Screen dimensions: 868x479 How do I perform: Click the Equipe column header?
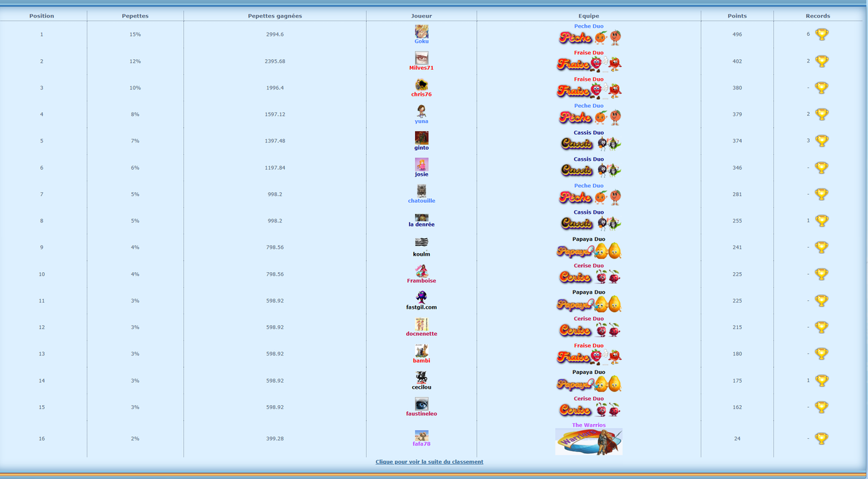[589, 16]
